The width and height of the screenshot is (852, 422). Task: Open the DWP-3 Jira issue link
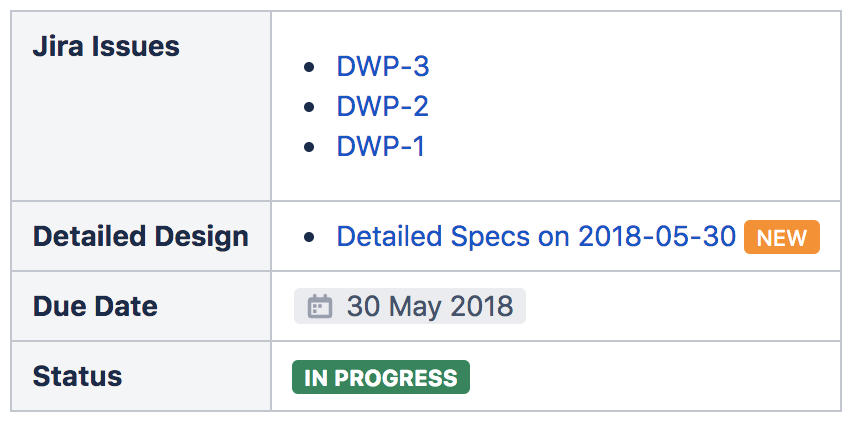[x=383, y=67]
